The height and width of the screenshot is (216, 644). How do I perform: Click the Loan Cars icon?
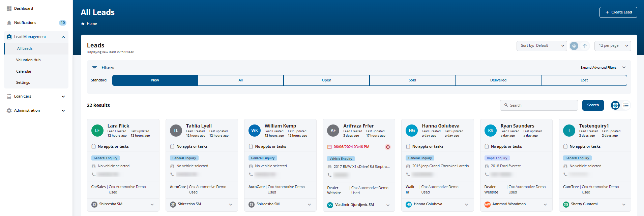click(x=9, y=96)
